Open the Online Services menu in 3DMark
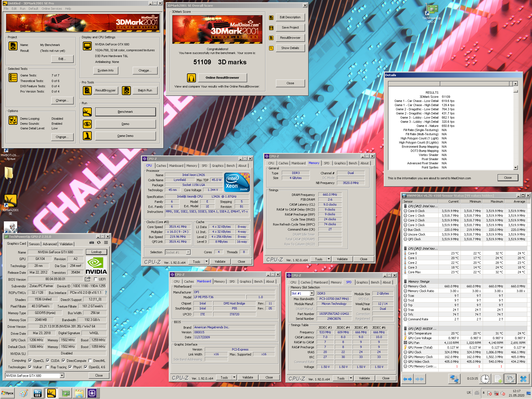Viewport: 532px width, 399px height. tap(52, 9)
